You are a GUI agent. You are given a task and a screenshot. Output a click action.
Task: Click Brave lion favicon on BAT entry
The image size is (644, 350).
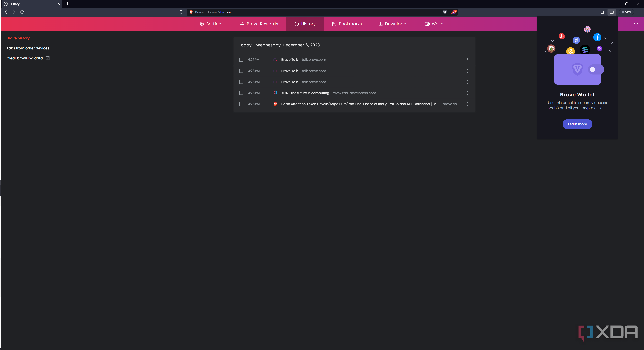point(275,104)
